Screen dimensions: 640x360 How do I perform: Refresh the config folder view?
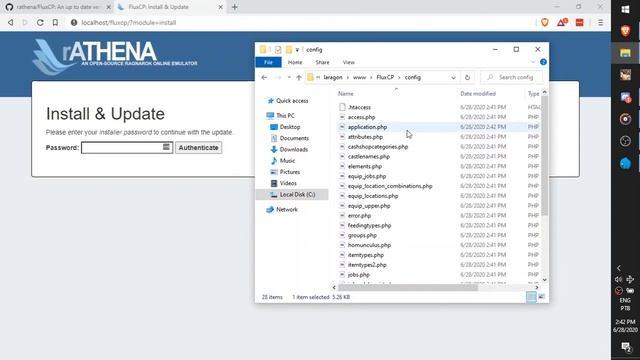click(x=467, y=78)
